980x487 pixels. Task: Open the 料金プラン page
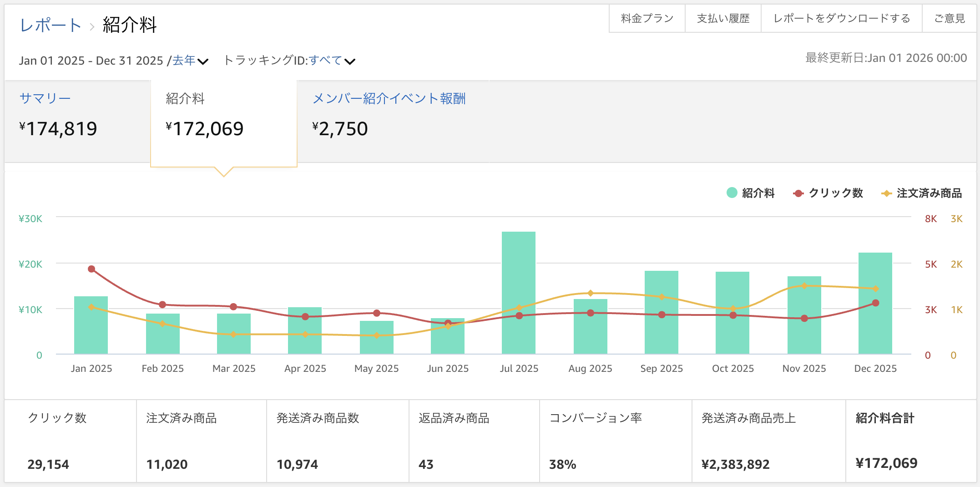[x=647, y=19]
